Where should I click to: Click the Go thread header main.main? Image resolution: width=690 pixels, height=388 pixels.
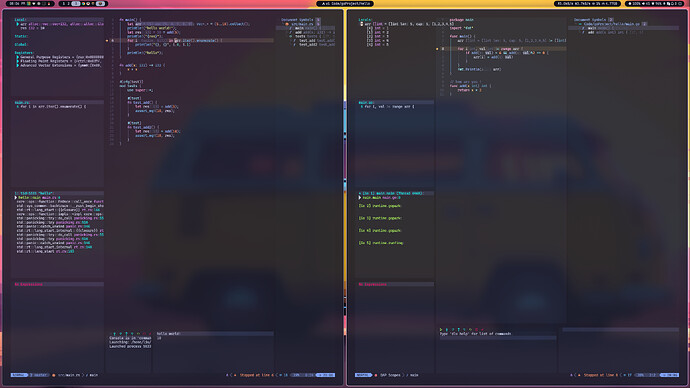click(391, 193)
